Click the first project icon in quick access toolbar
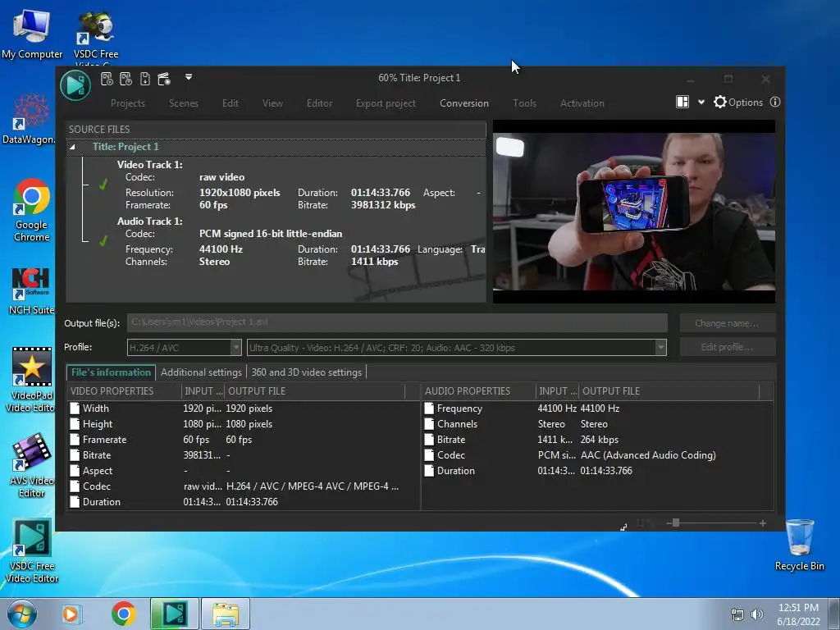 click(107, 80)
